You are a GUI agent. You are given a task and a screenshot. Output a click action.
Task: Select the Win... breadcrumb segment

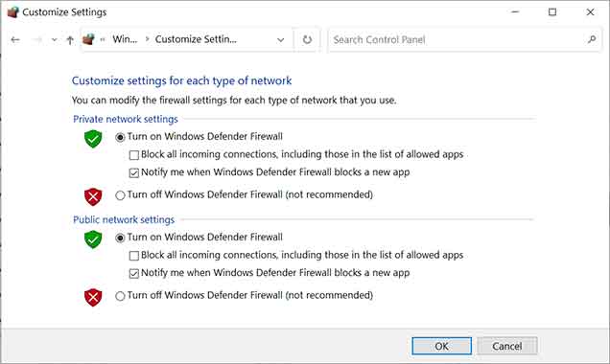(125, 39)
